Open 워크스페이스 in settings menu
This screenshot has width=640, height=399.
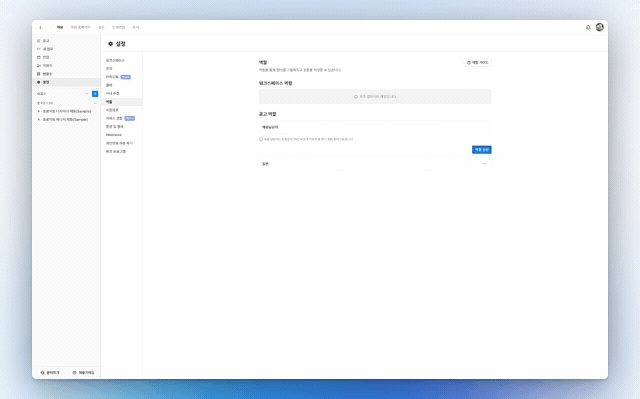(116, 60)
